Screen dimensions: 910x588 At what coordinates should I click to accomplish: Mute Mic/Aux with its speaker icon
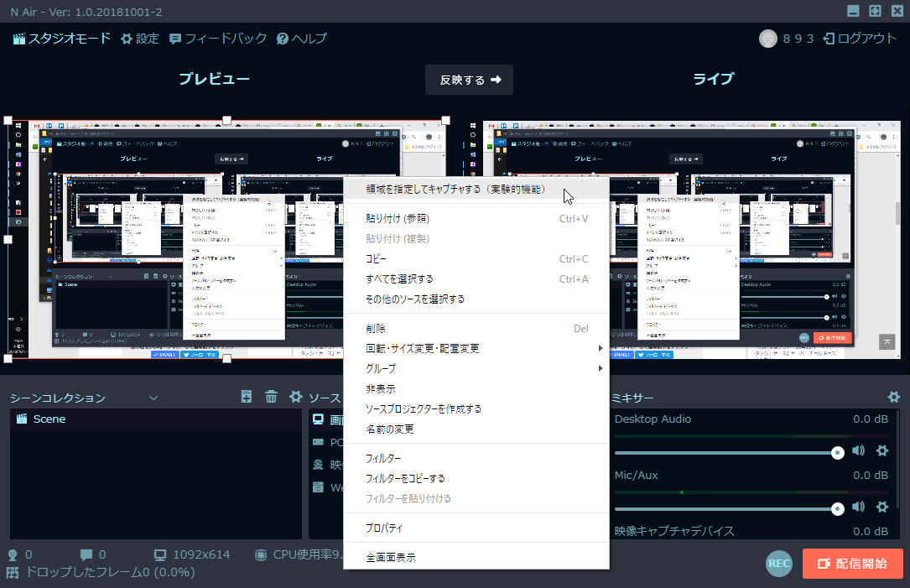point(858,507)
